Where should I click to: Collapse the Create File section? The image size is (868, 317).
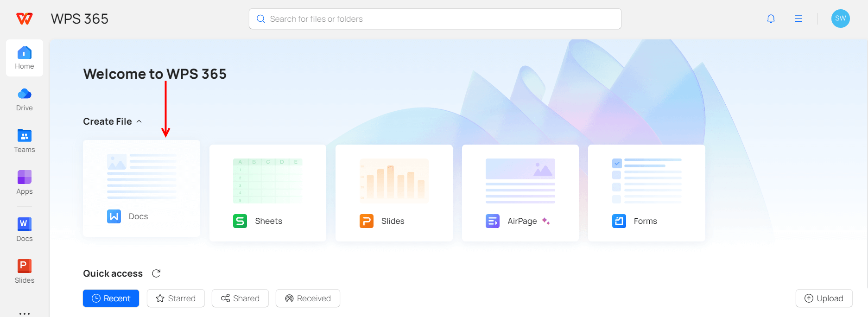[x=139, y=121]
